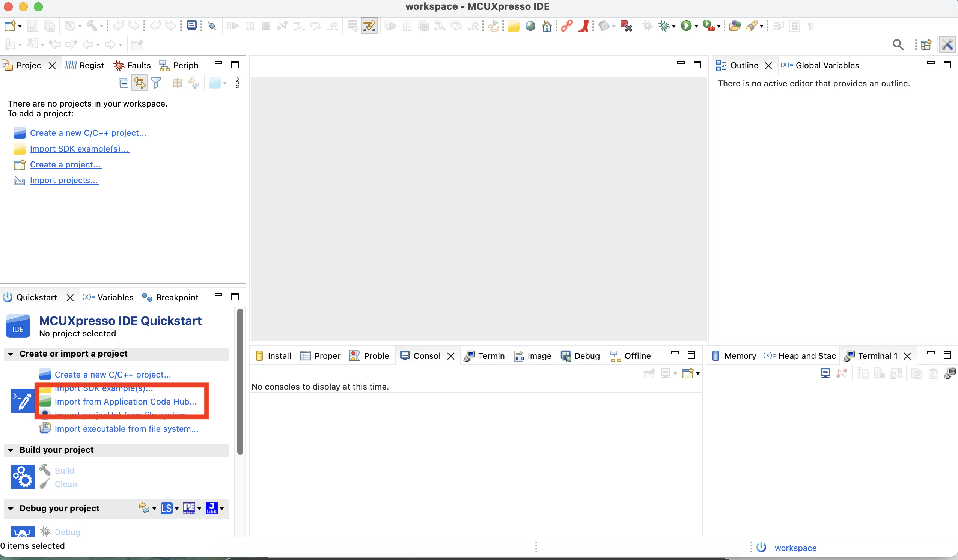Click the yellow SDK folder toolbar icon

(513, 26)
